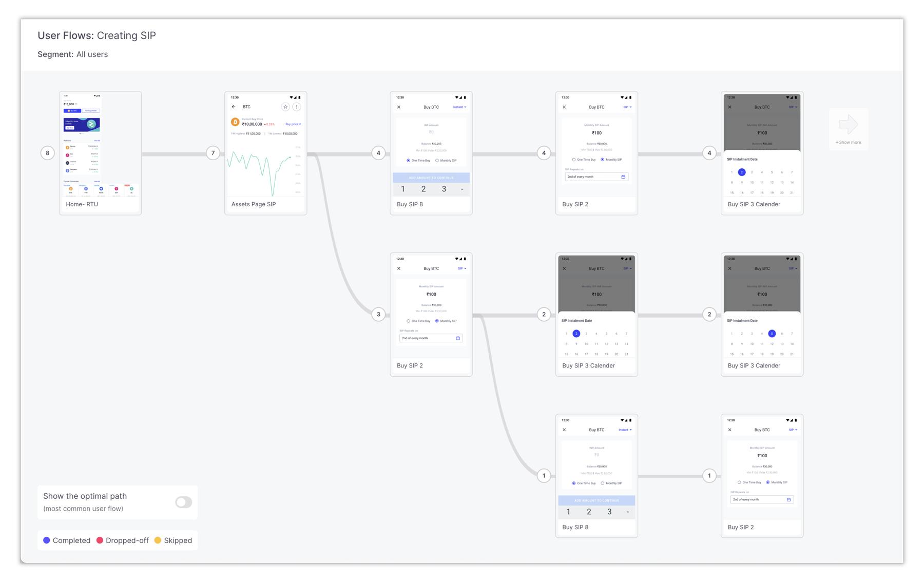
Task: Click the red Dropped-off legend dot
Action: coord(100,540)
